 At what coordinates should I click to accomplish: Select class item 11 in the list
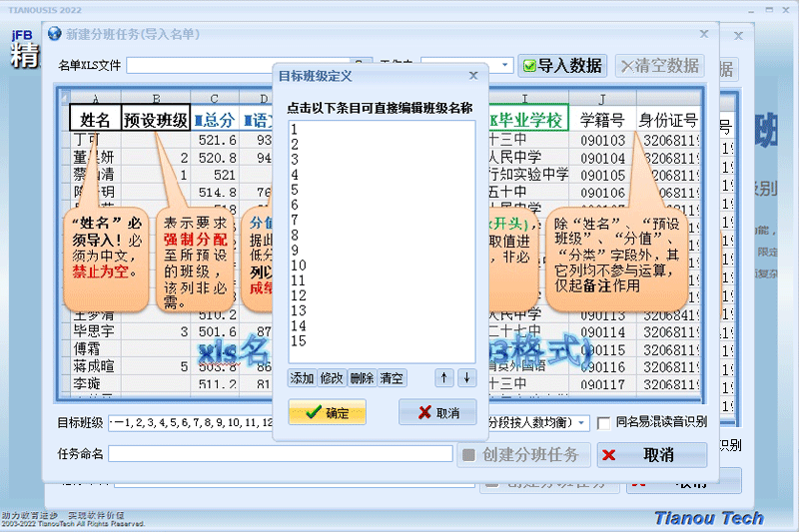(382, 280)
